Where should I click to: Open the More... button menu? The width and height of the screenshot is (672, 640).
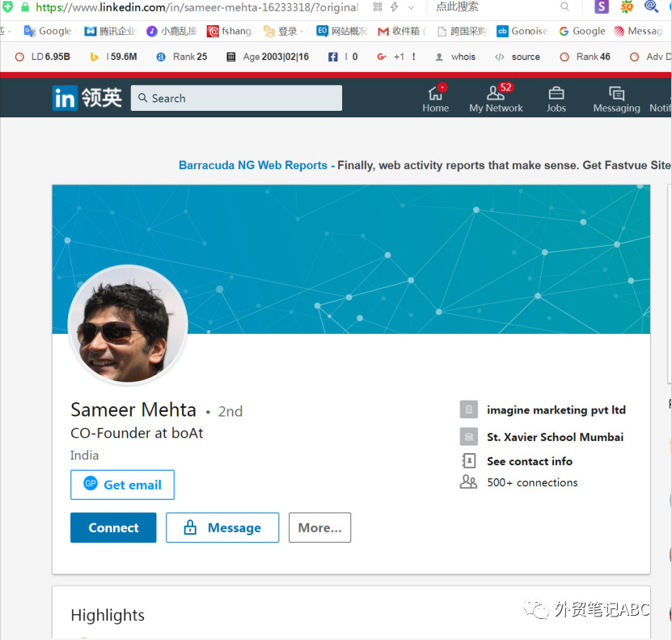(x=319, y=528)
